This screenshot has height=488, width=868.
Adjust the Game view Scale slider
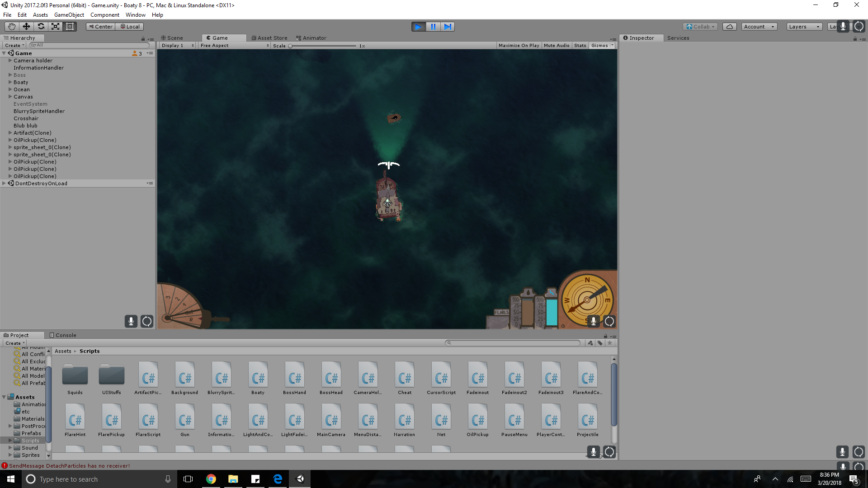[290, 46]
